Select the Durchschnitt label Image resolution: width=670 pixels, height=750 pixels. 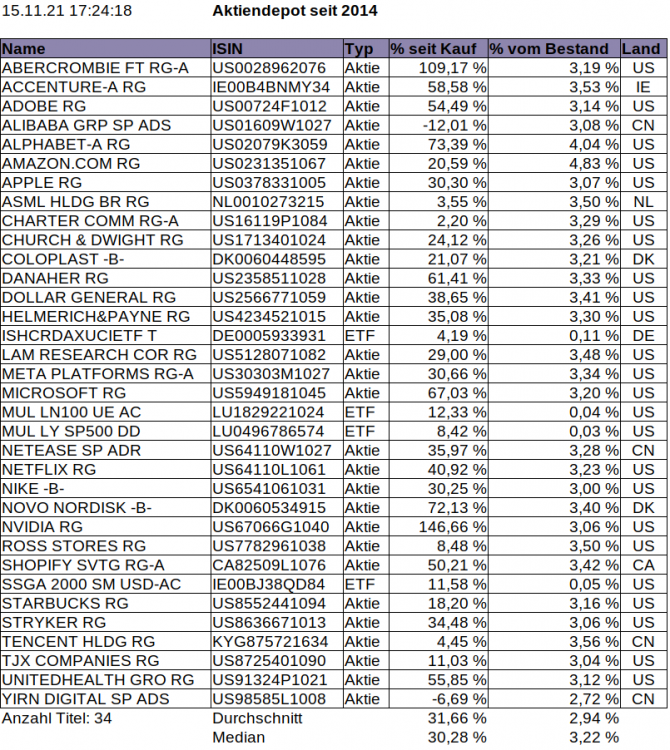tap(257, 718)
